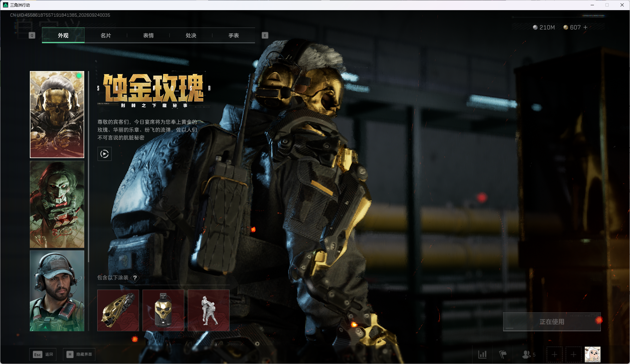
Task: View the execution animation item
Action: (x=208, y=310)
